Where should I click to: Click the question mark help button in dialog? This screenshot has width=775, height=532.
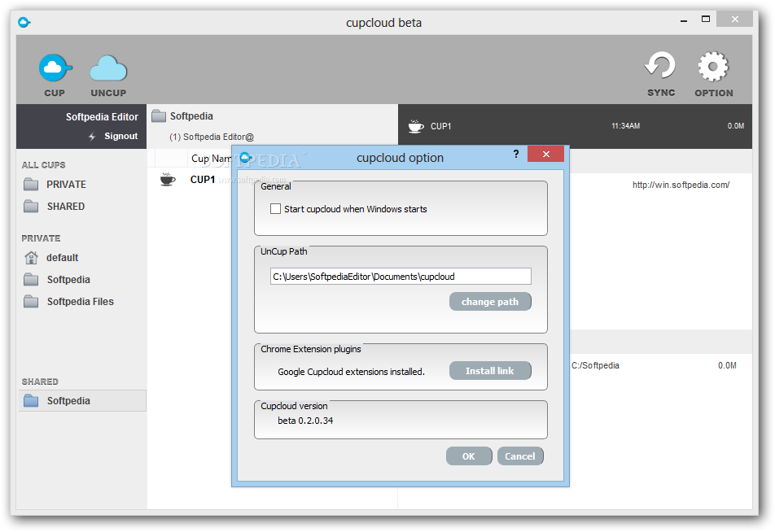tap(516, 154)
